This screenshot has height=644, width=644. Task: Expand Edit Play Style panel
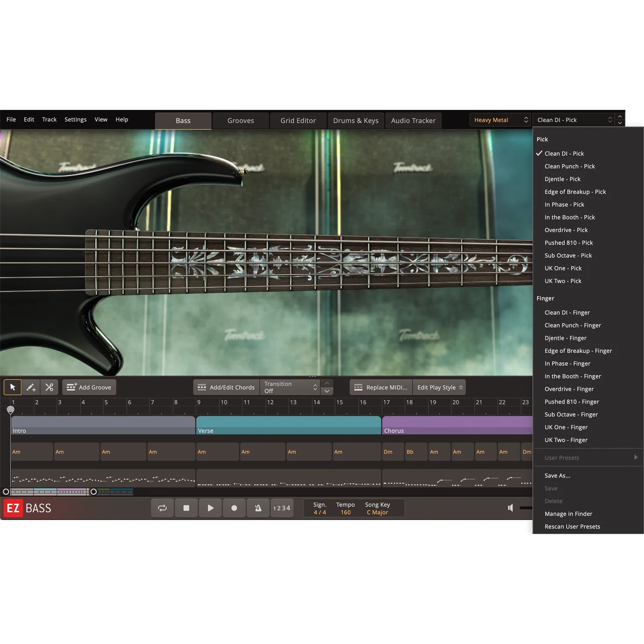click(x=439, y=387)
